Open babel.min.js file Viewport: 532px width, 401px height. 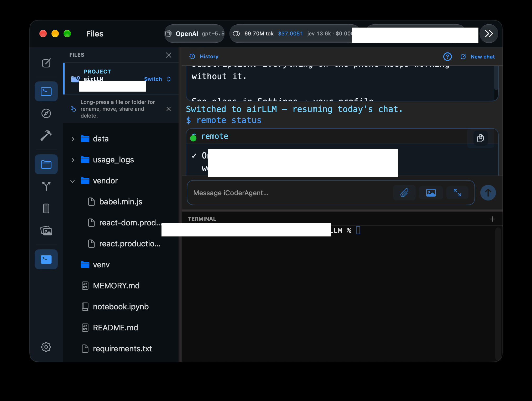[x=121, y=202]
